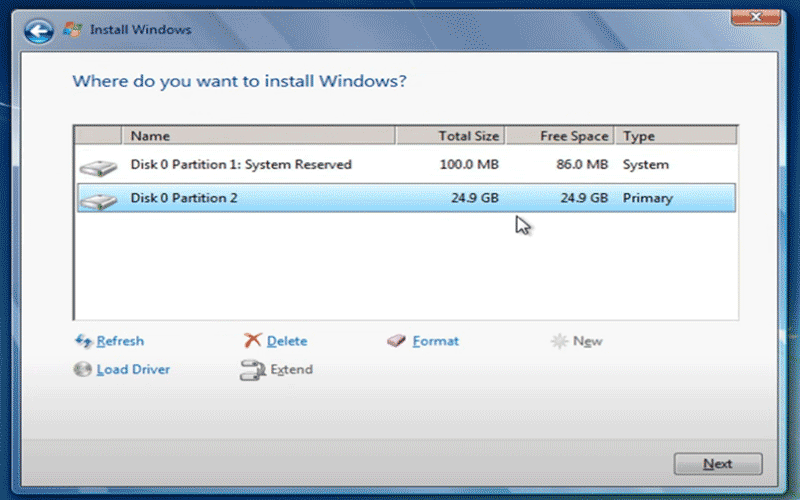
Task: Sort by the Free Space column header
Action: 560,136
